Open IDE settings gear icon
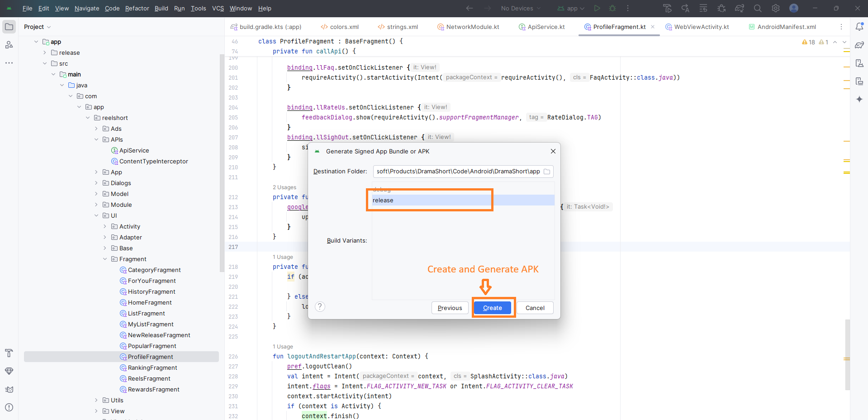This screenshot has height=420, width=868. [x=776, y=8]
